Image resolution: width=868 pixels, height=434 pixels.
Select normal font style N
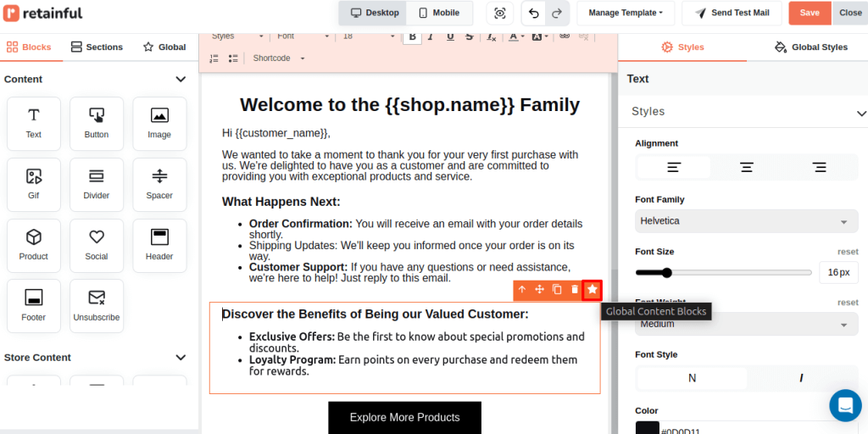pos(692,378)
